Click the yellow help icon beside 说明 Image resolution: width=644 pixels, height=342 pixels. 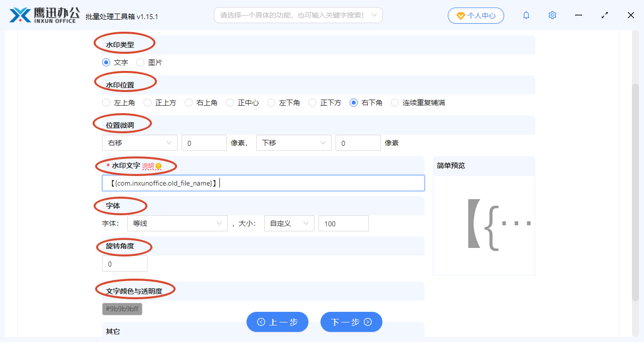click(x=158, y=166)
